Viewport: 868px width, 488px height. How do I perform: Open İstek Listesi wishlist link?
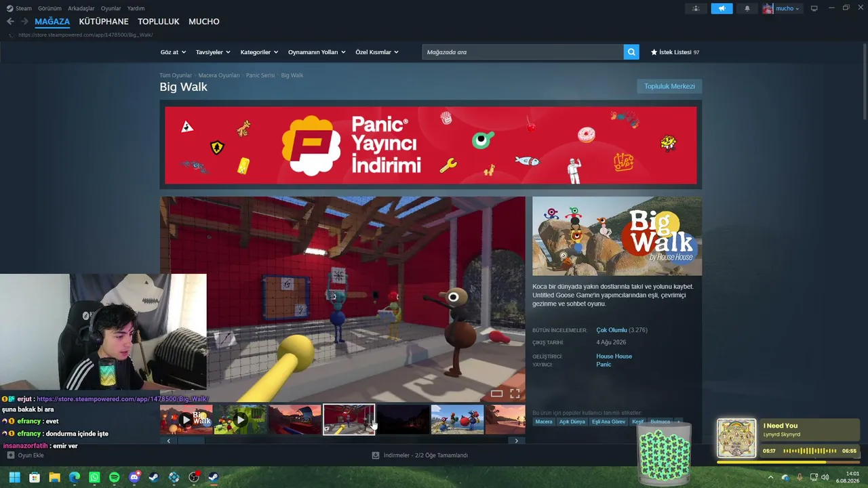[675, 52]
